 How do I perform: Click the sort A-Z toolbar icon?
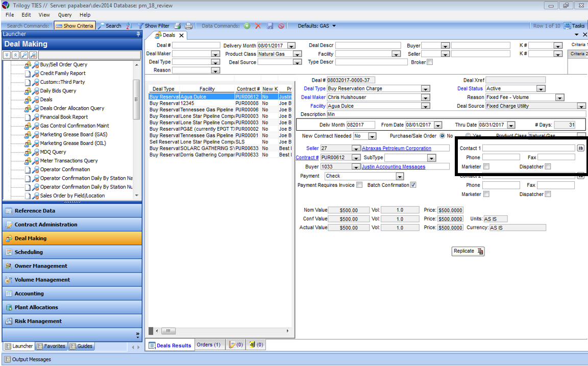coord(128,26)
